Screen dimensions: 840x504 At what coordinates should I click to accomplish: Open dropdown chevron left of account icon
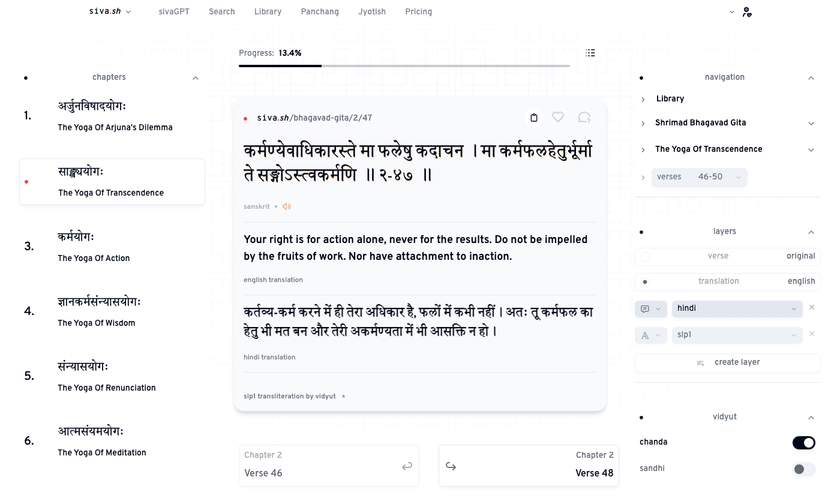(x=732, y=12)
